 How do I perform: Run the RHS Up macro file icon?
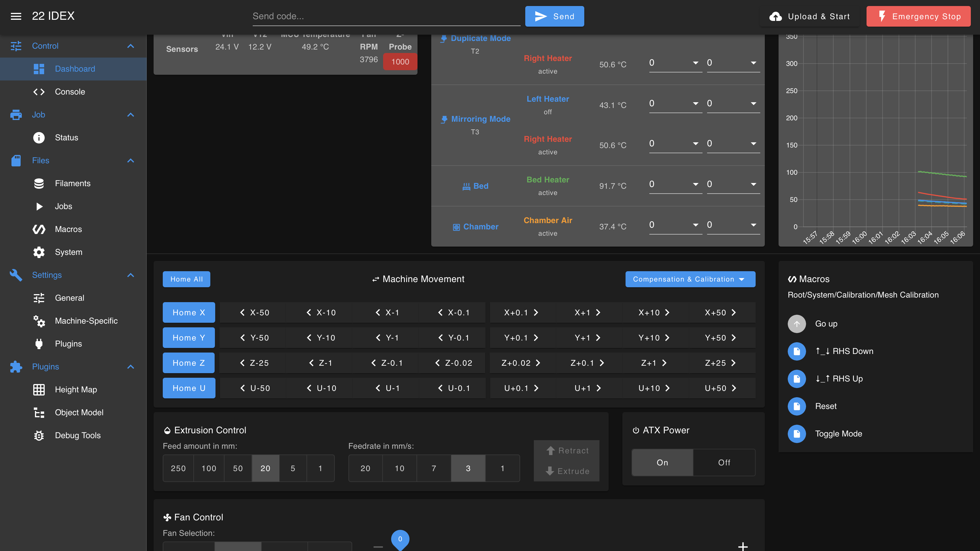coord(797,379)
